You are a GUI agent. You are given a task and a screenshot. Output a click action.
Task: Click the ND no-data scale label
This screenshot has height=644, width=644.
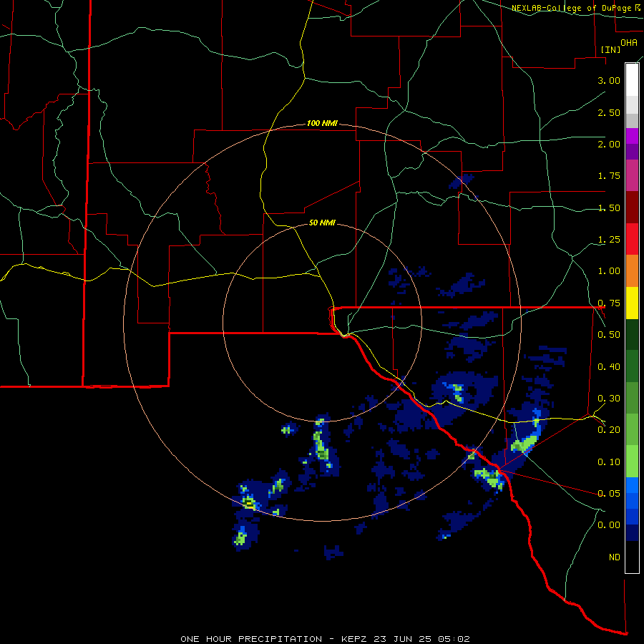[615, 557]
